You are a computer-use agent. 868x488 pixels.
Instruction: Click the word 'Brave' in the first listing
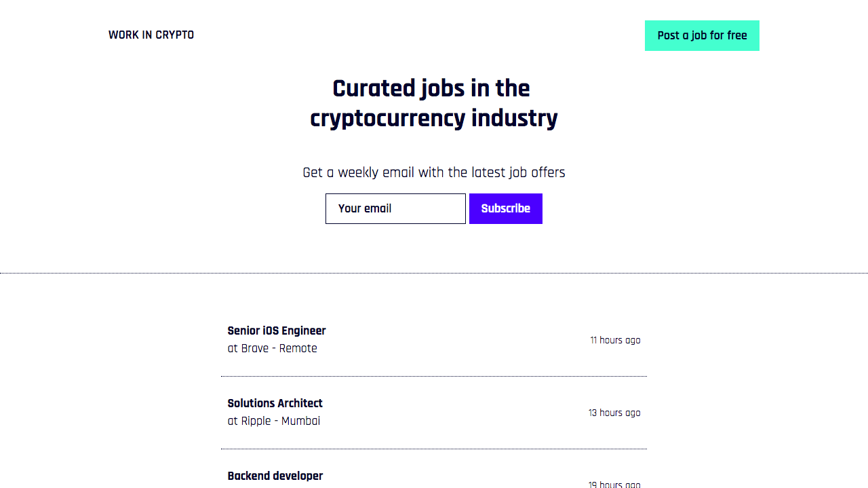[254, 348]
